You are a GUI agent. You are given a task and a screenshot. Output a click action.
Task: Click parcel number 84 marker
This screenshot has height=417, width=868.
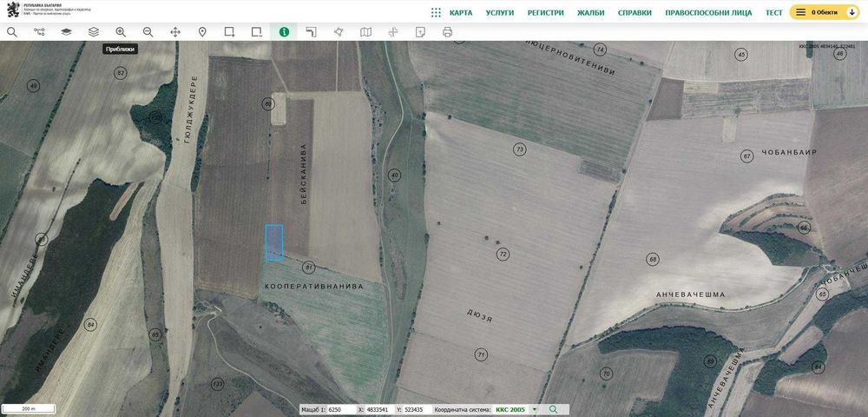[x=90, y=325]
